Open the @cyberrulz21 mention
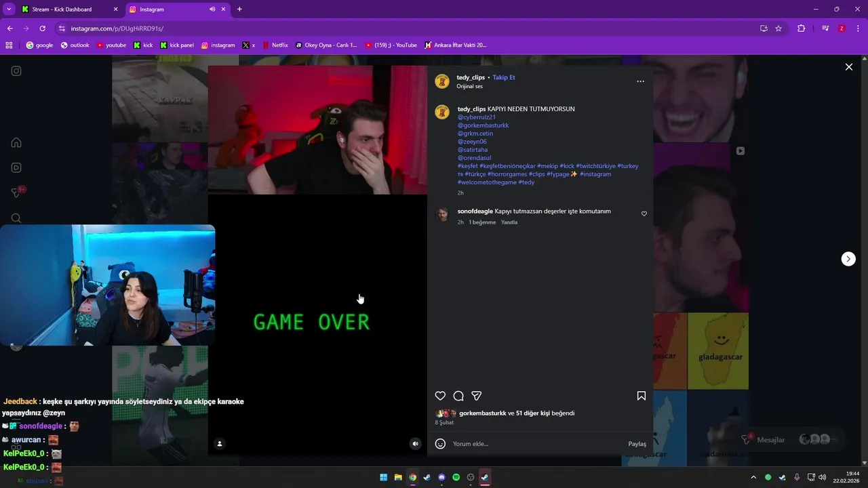 tap(477, 117)
